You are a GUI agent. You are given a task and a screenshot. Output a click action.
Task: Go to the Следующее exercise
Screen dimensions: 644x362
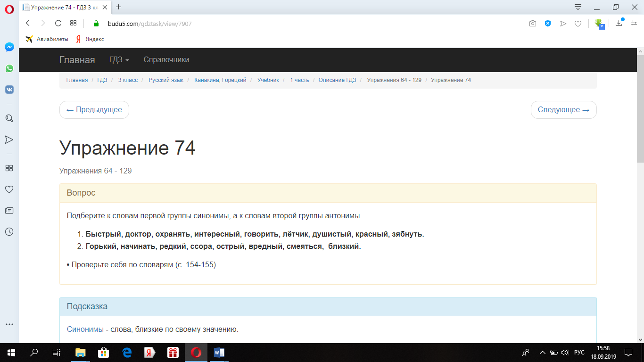pos(564,110)
